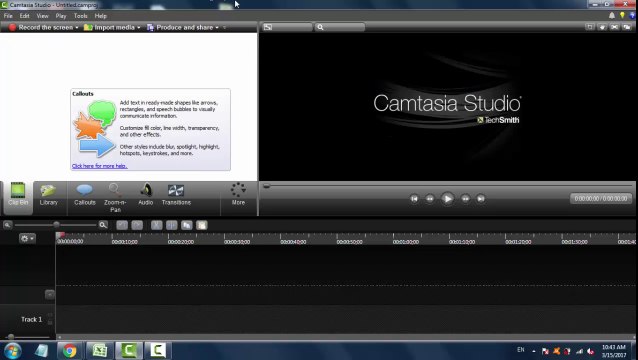Click the preview seek bar handle

pos(267,186)
